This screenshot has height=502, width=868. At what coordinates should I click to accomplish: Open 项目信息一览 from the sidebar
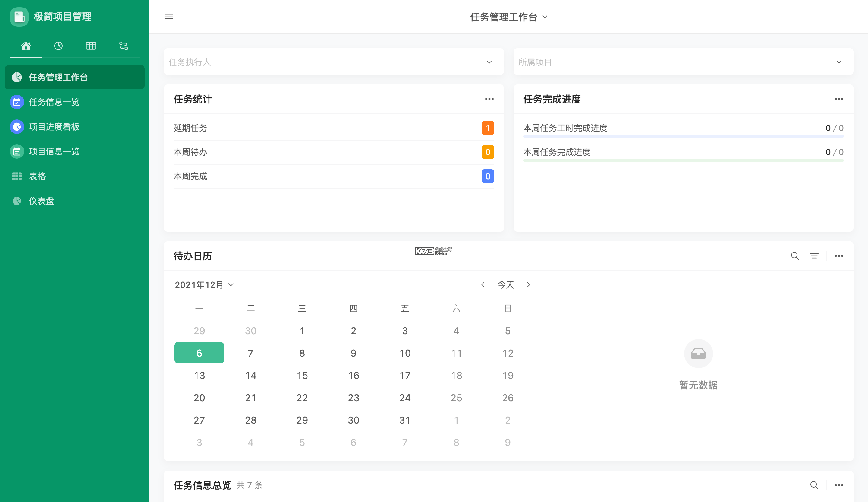75,151
